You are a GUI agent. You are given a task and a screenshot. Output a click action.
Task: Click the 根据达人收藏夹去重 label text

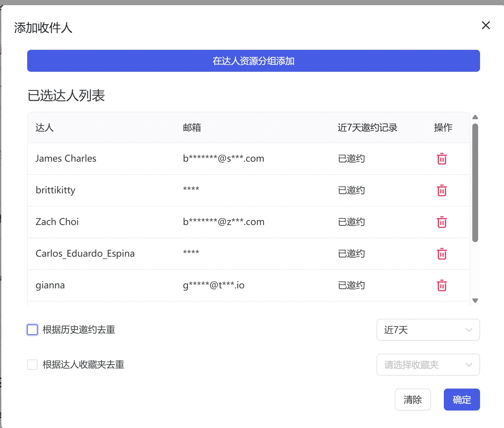tap(83, 365)
